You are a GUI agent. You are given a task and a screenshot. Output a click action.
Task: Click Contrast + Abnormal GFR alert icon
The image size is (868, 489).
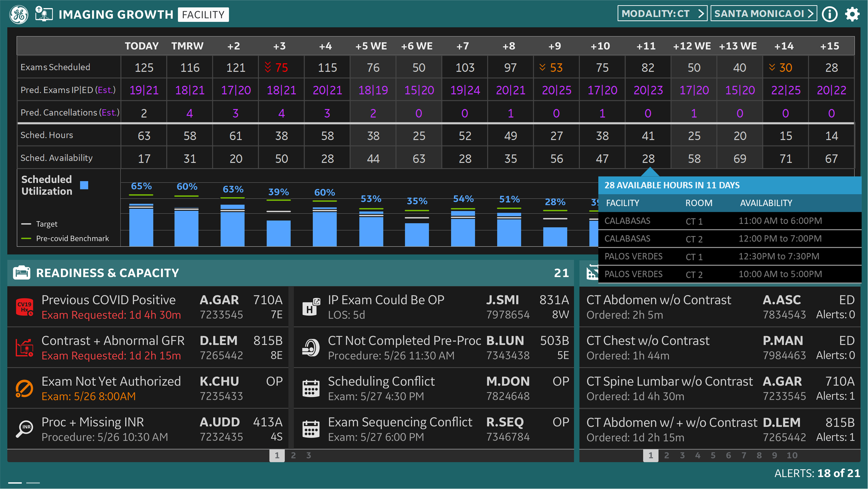[x=24, y=348]
